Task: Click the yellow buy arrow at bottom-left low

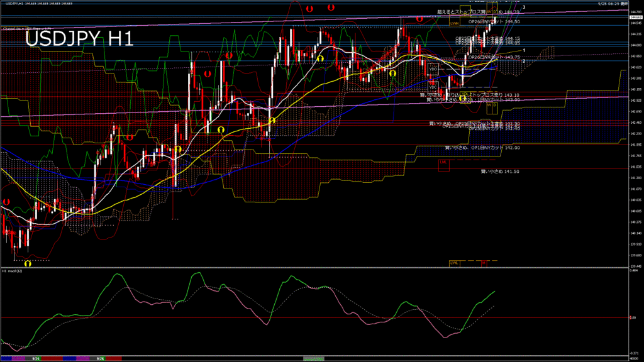Action: click(x=28, y=263)
